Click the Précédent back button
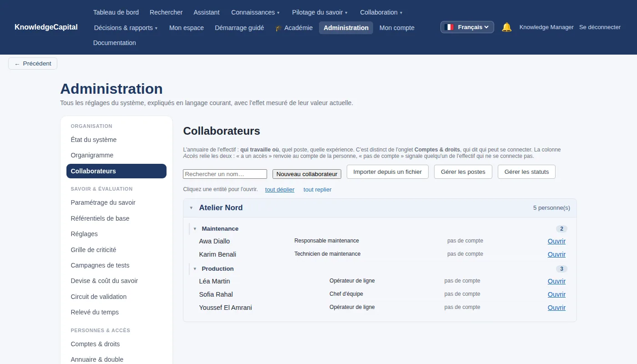Screen dimensions: 637x364 [x=33, y=64]
